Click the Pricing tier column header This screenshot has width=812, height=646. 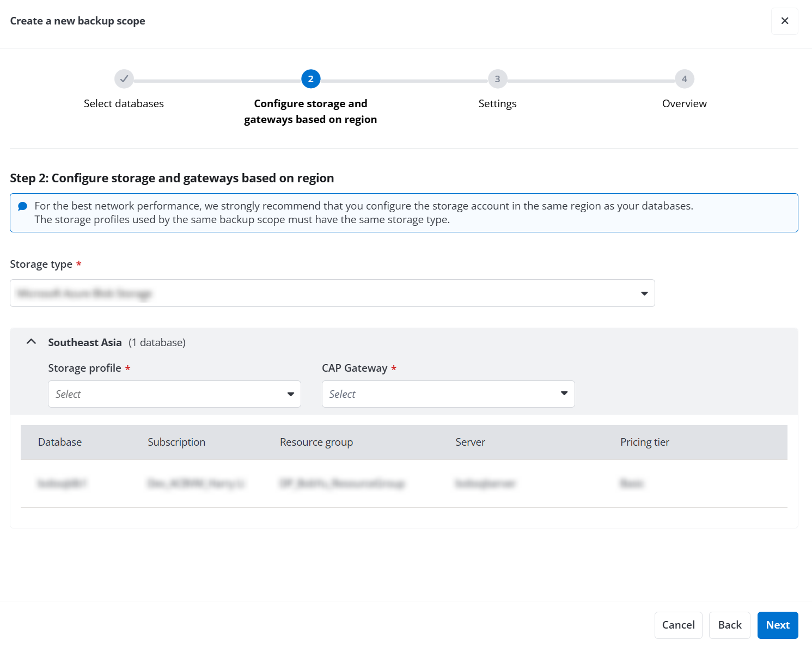pos(644,442)
